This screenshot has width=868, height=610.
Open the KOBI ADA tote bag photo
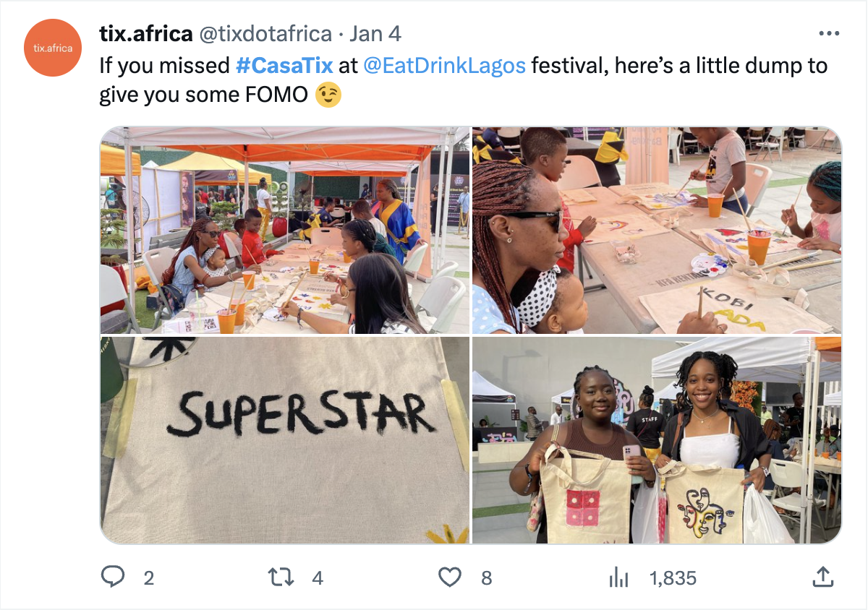[x=657, y=231]
